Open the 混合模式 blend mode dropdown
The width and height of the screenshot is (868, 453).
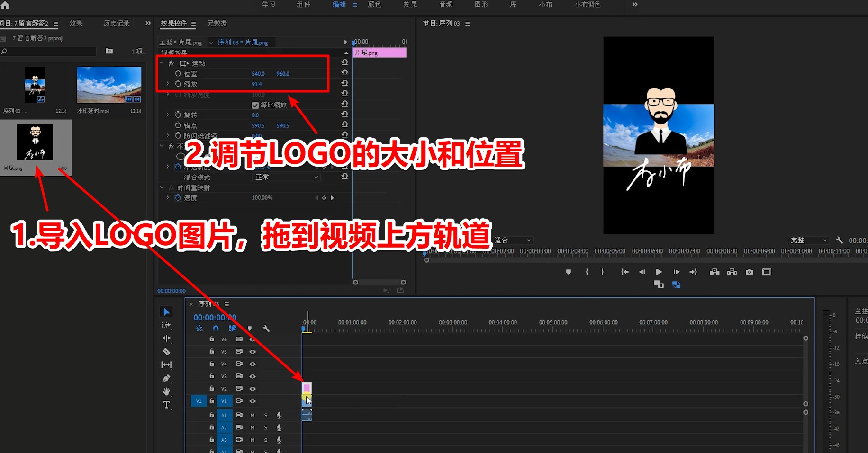286,177
